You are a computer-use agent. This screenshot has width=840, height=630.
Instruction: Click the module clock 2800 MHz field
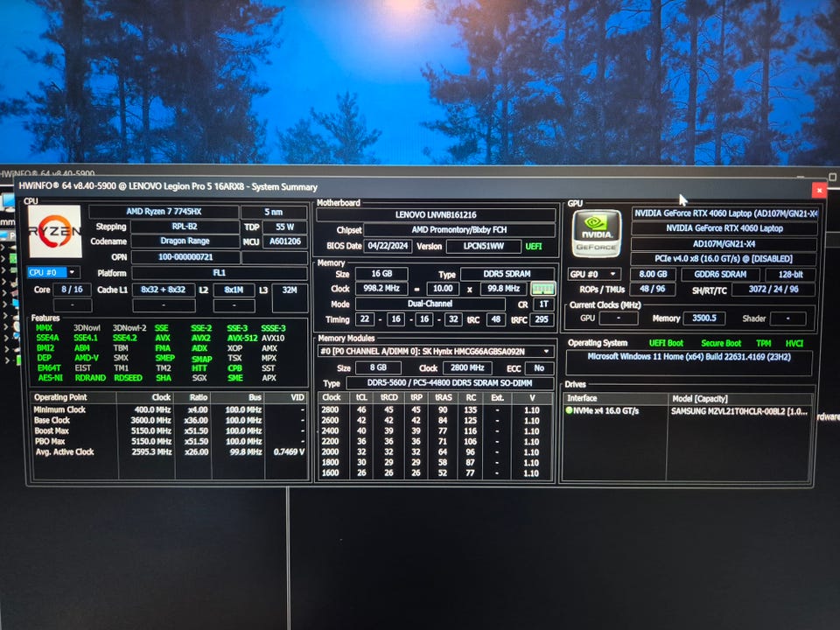click(x=467, y=368)
